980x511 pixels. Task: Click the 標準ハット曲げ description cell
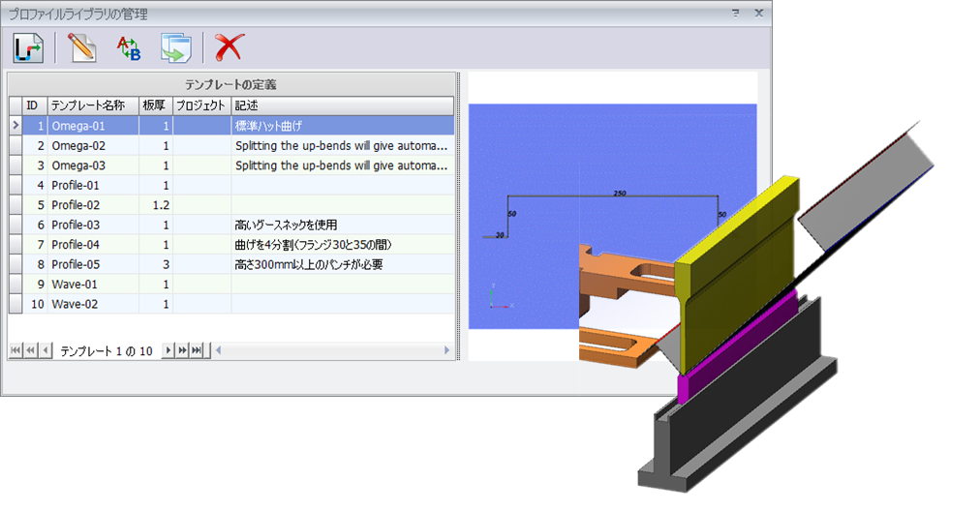coord(343,126)
